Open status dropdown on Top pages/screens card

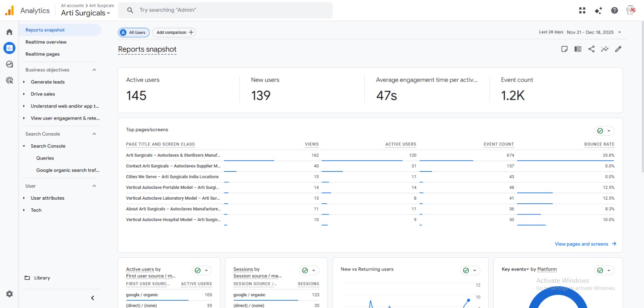604,131
